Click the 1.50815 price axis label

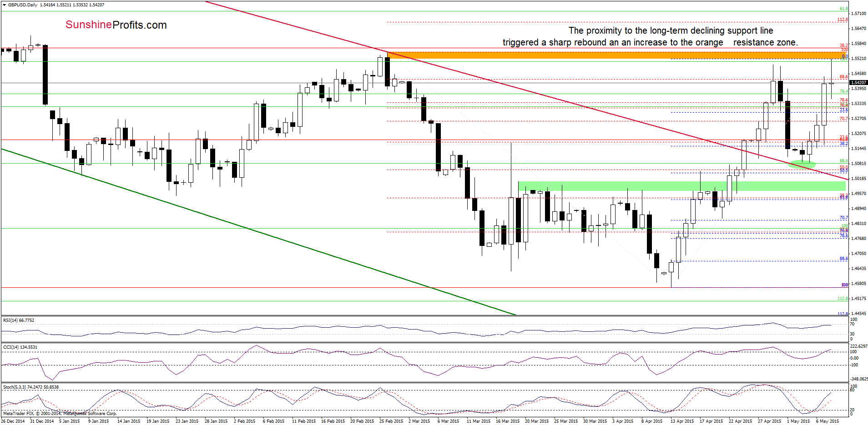click(858, 164)
